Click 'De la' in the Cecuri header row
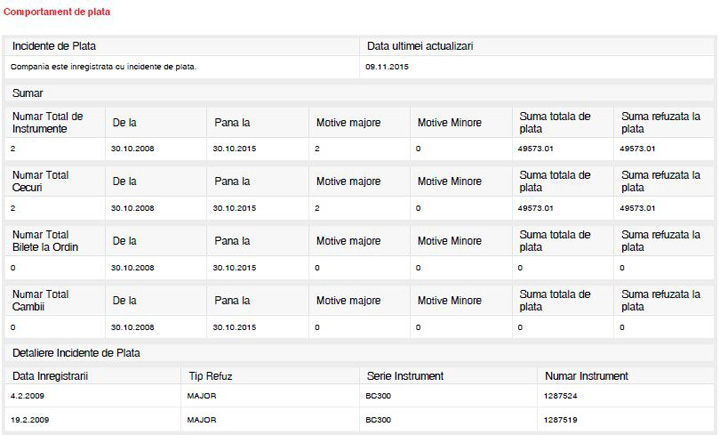Image resolution: width=720 pixels, height=435 pixels. pos(124,181)
